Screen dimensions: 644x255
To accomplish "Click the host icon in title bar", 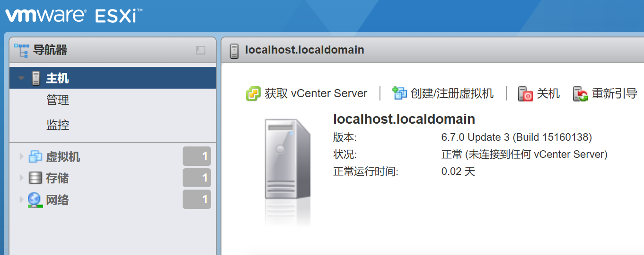I will pyautogui.click(x=234, y=50).
